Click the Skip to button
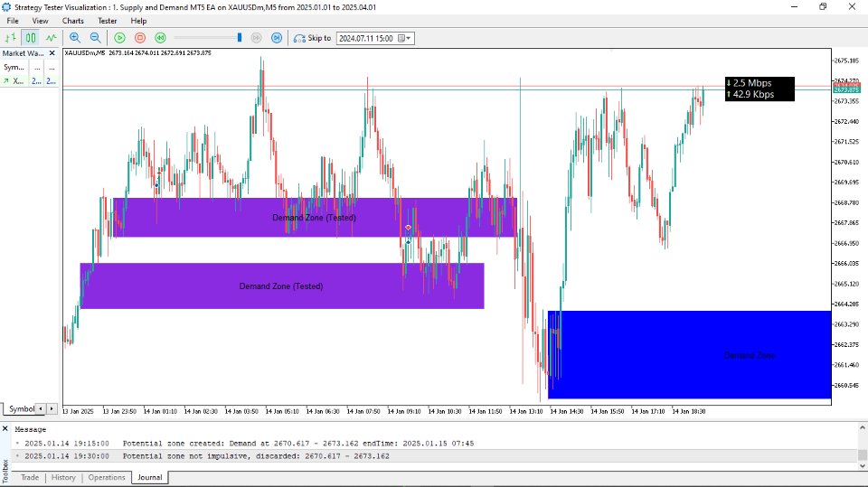868x487 pixels. point(312,38)
